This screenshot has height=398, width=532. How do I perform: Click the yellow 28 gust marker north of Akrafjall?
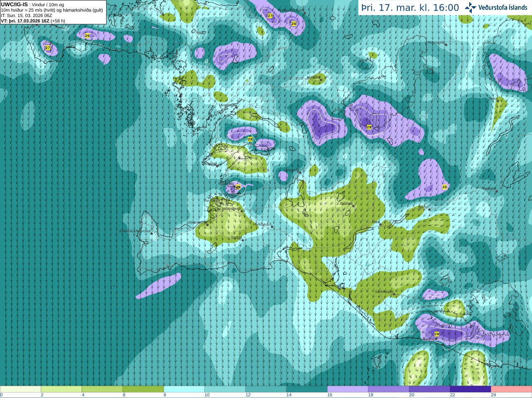250,139
